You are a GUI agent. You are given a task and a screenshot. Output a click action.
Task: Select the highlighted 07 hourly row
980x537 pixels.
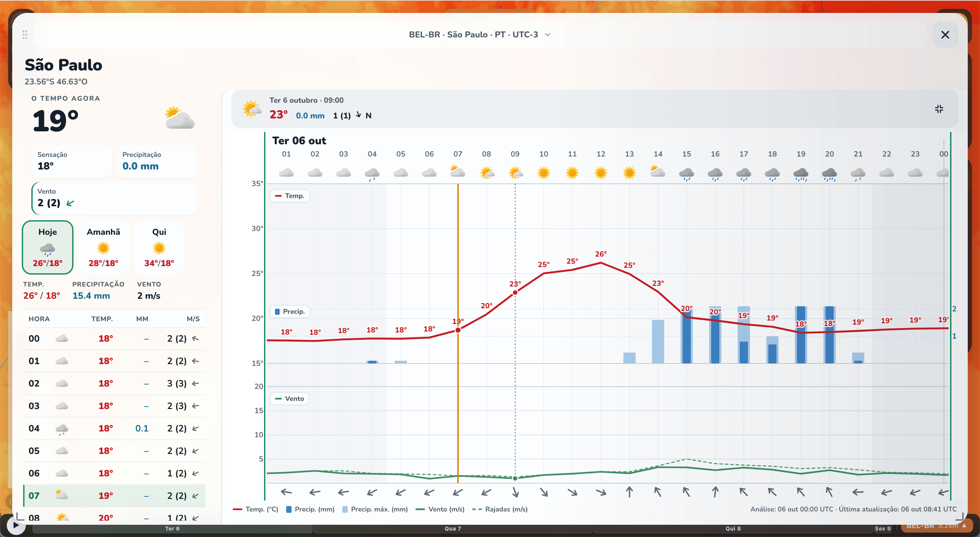click(x=114, y=495)
